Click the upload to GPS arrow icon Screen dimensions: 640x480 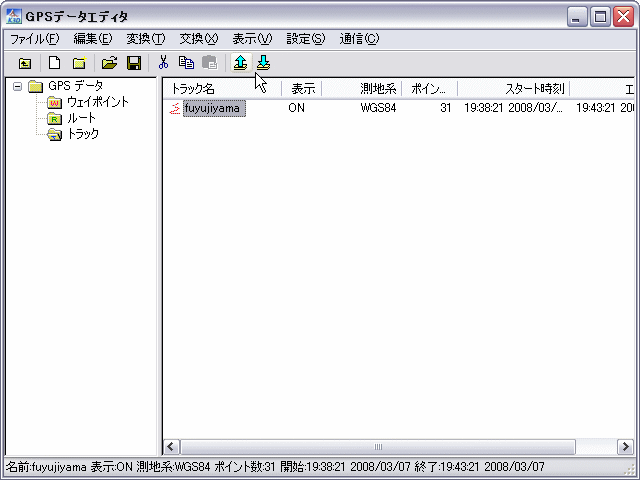(x=240, y=63)
